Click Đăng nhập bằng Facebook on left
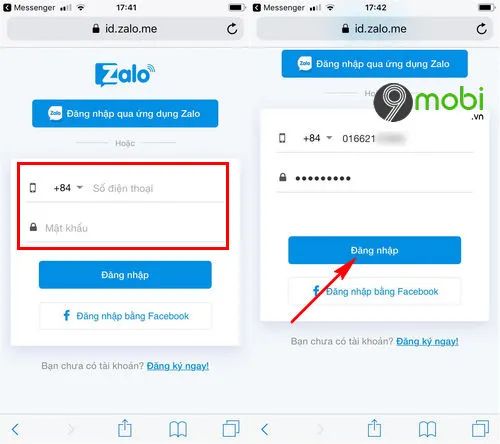 125,316
